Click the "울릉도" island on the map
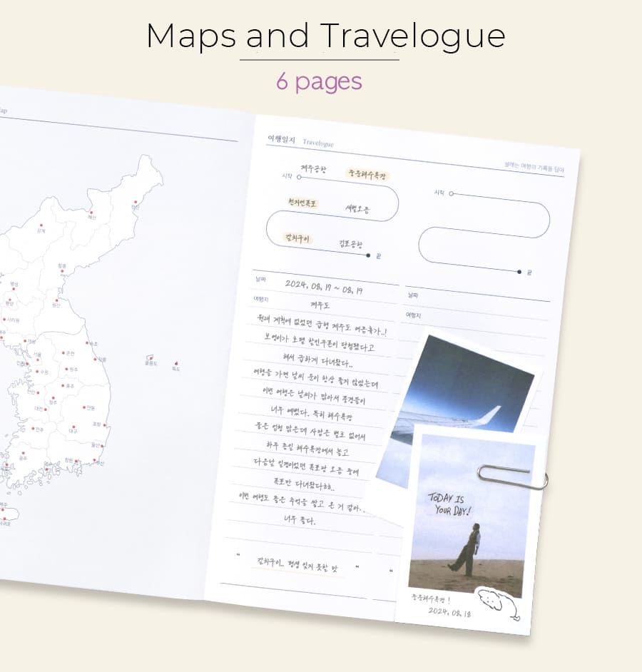The height and width of the screenshot is (672, 642). [x=150, y=359]
